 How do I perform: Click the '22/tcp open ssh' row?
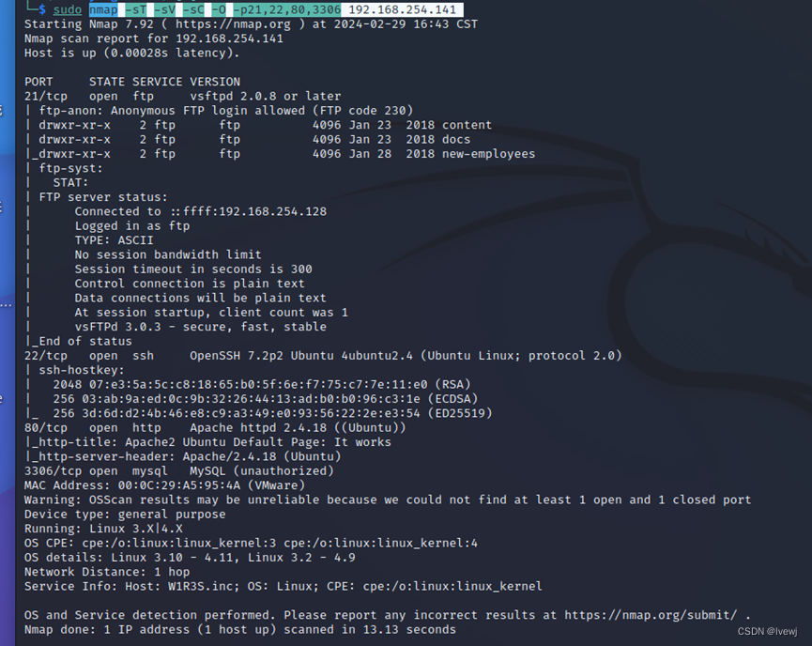[x=323, y=356]
